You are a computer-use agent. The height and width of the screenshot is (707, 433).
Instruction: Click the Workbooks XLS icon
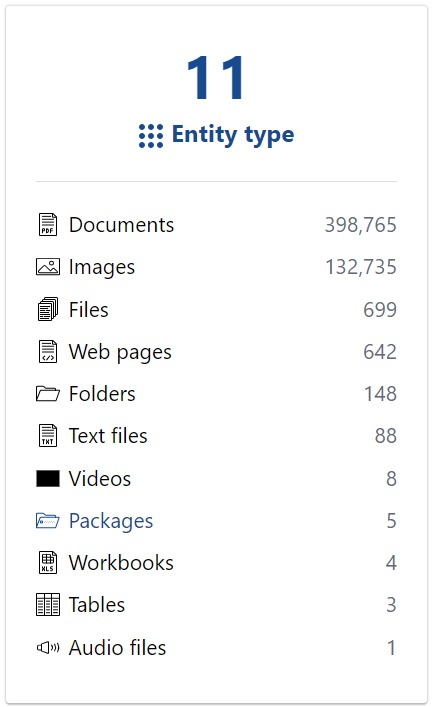point(48,563)
